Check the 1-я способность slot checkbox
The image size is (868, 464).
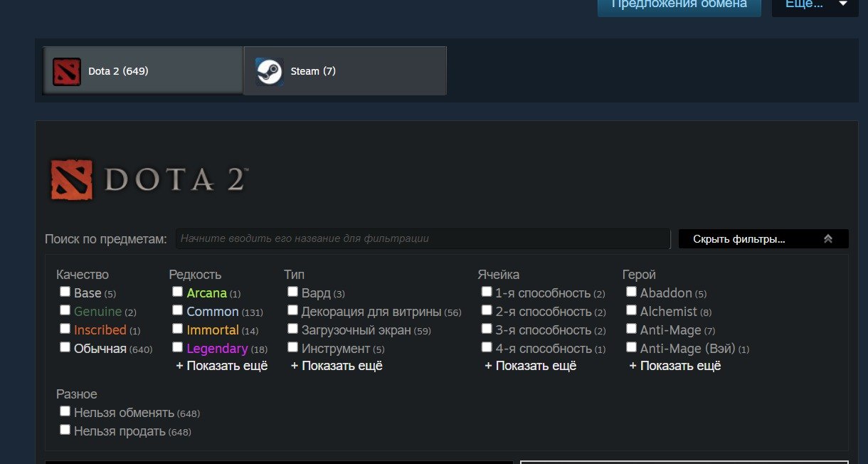(x=487, y=292)
